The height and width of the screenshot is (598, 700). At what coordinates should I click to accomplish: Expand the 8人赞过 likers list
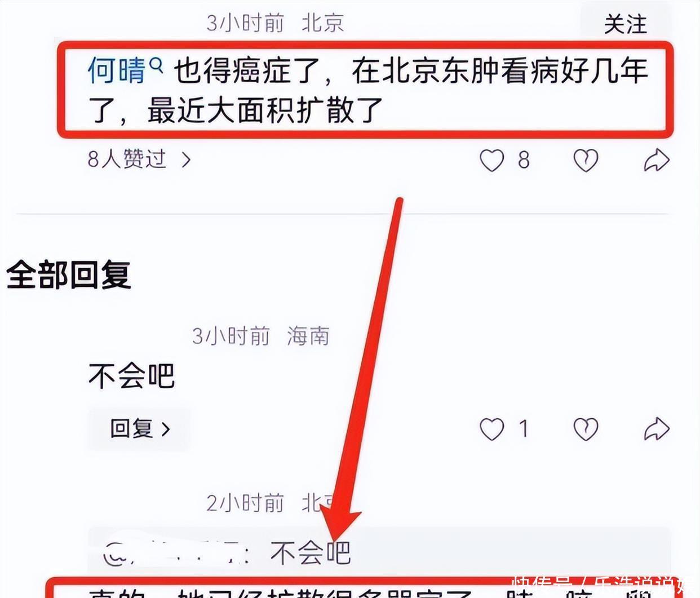pyautogui.click(x=139, y=160)
